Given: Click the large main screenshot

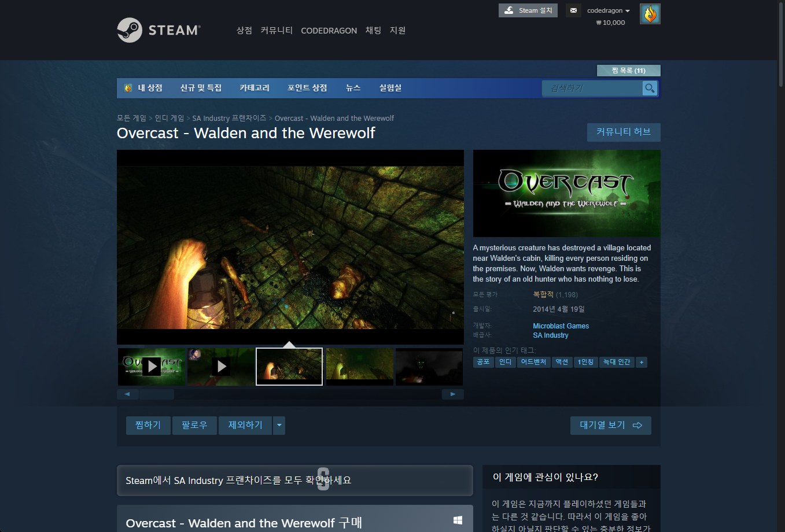Looking at the screenshot, I should pos(290,247).
